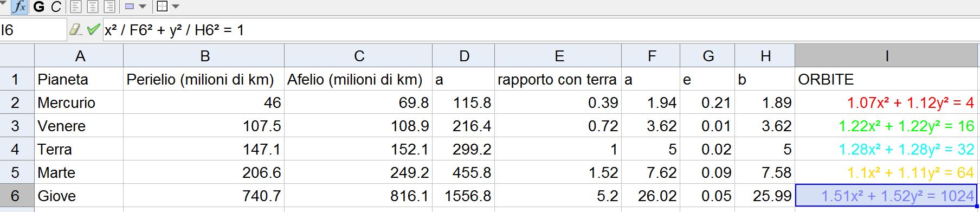The image size is (980, 212).
Task: Select the 'Marte' cell
Action: 79,172
